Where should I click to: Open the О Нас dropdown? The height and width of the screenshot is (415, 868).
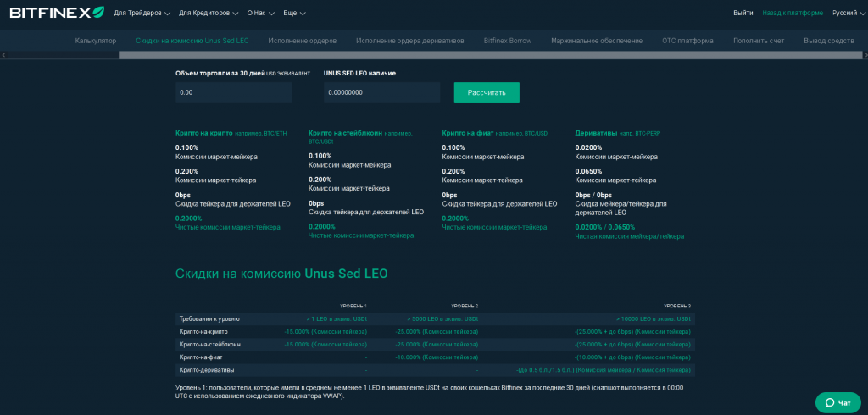(261, 13)
